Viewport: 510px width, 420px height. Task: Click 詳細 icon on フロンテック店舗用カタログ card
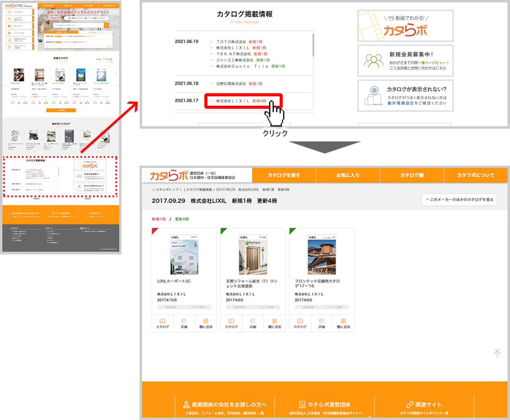[322, 323]
